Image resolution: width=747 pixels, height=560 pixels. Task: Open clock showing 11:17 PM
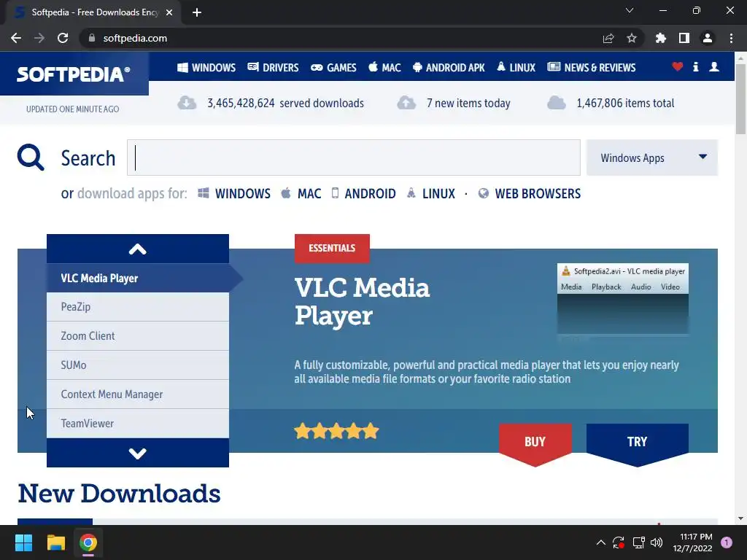692,542
